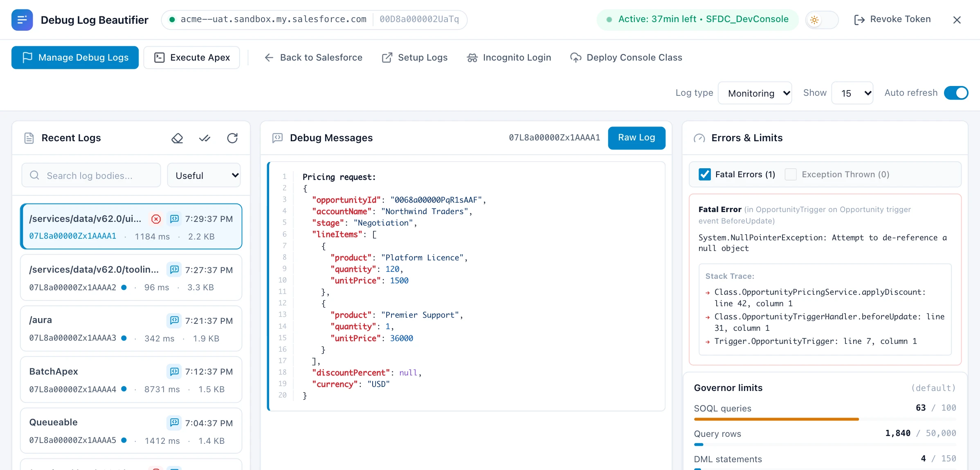Select the /services/data/v62.0/toolin... log entry
This screenshot has width=980, height=470.
tap(131, 278)
